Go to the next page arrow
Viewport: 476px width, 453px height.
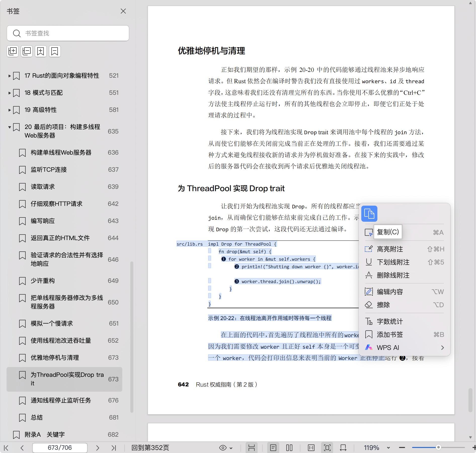tap(98, 448)
